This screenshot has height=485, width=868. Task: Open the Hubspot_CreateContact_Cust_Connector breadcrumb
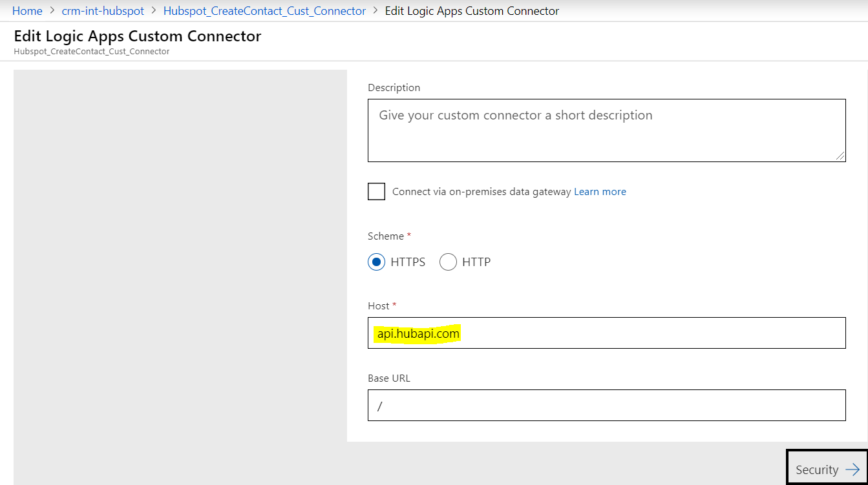click(x=264, y=10)
